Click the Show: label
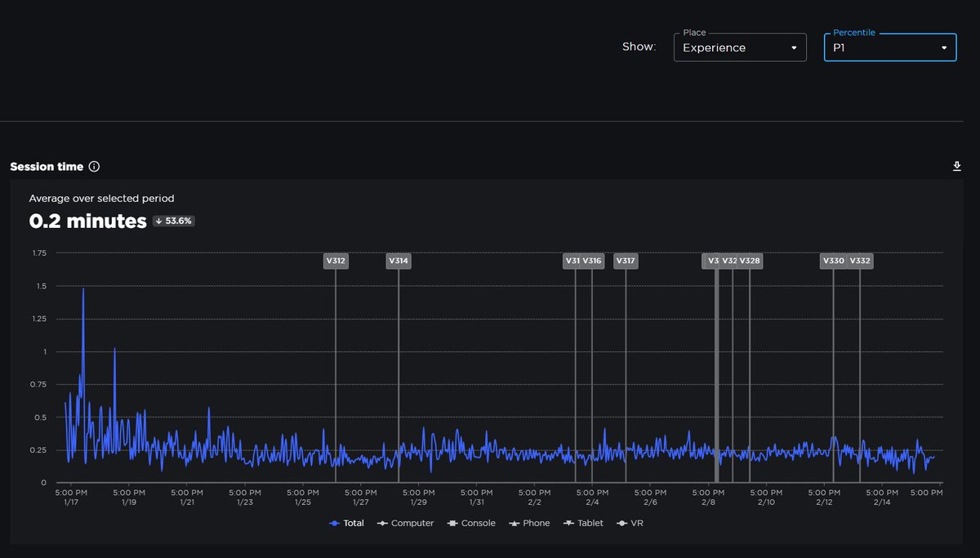Screen dimensions: 980x558 pos(639,47)
